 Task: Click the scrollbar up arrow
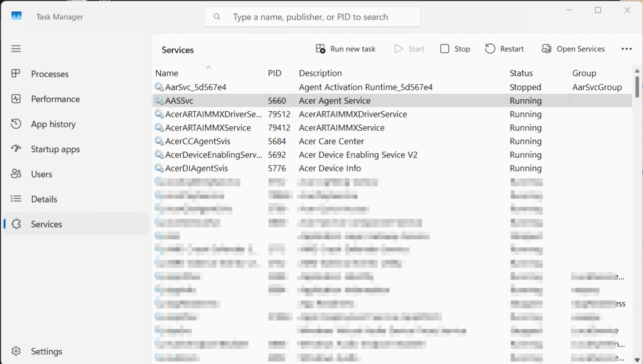[637, 70]
